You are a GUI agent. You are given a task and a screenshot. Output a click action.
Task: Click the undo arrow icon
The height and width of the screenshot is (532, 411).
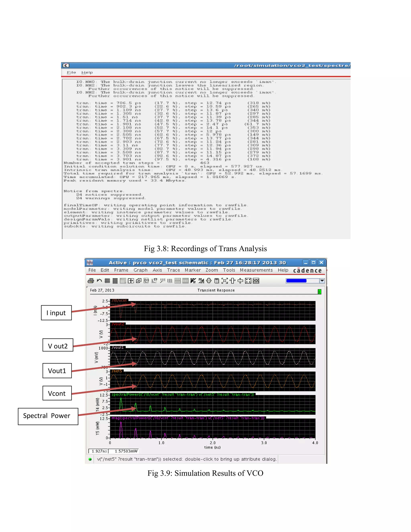pos(99,281)
